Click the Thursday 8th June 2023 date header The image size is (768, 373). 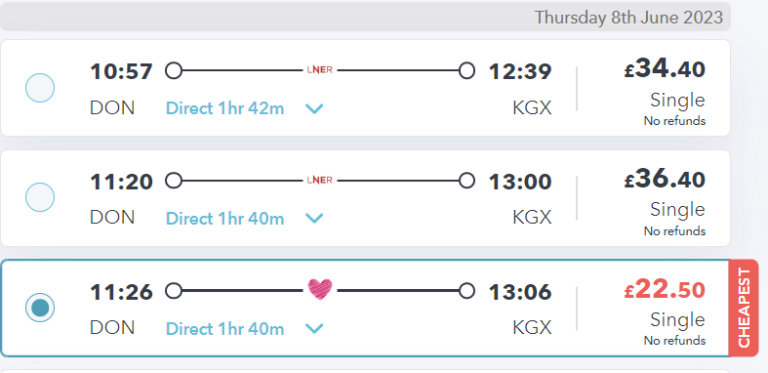[x=628, y=18]
